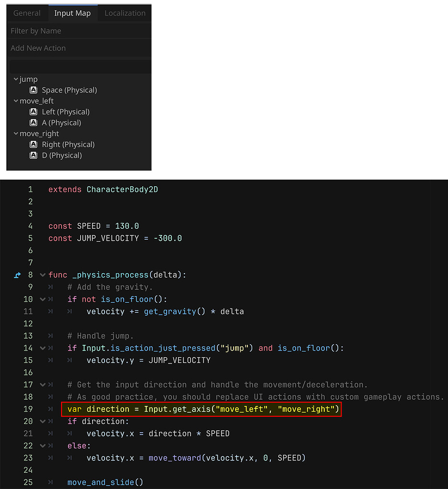Fold the jump handling if block

[43, 348]
